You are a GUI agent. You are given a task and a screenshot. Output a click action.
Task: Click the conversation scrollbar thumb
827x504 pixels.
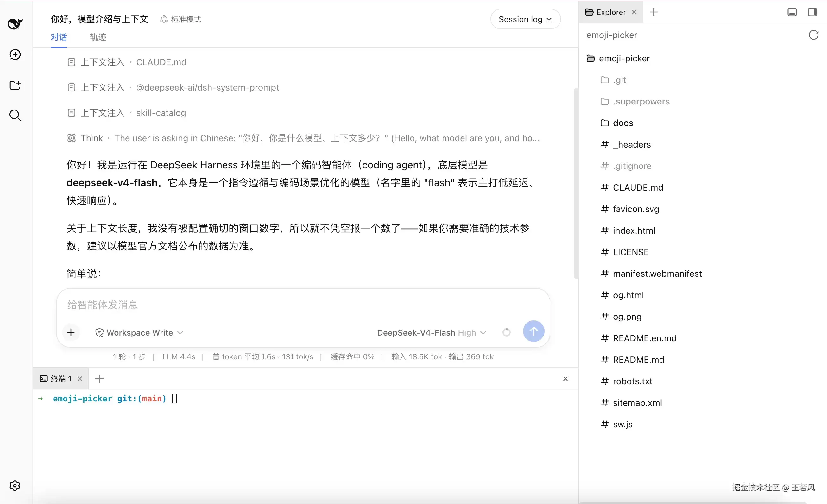coord(576,183)
